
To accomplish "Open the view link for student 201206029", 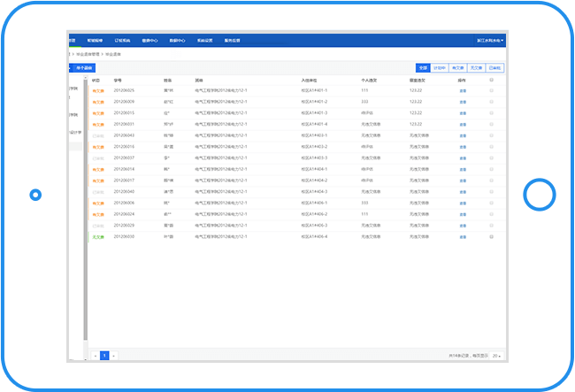I will [463, 226].
